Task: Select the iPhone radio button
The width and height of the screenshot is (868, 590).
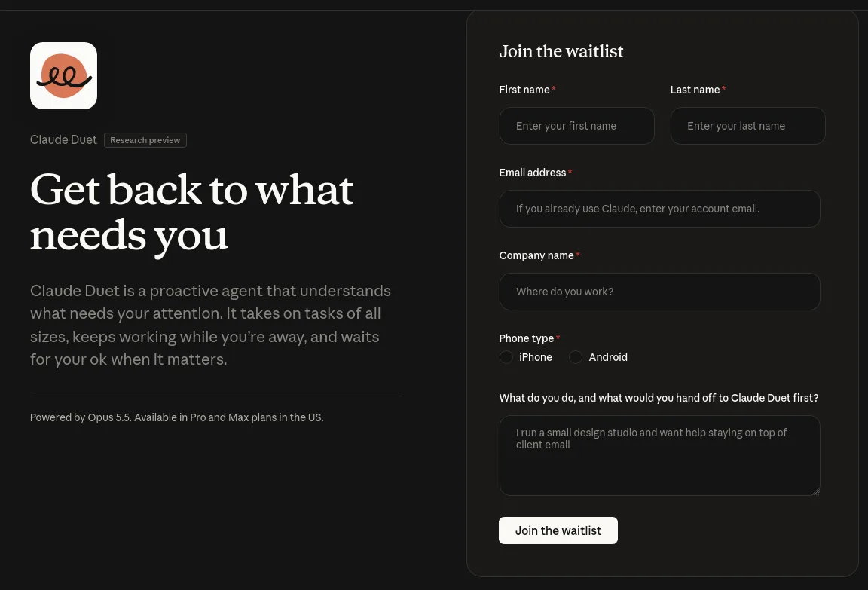Action: (506, 358)
